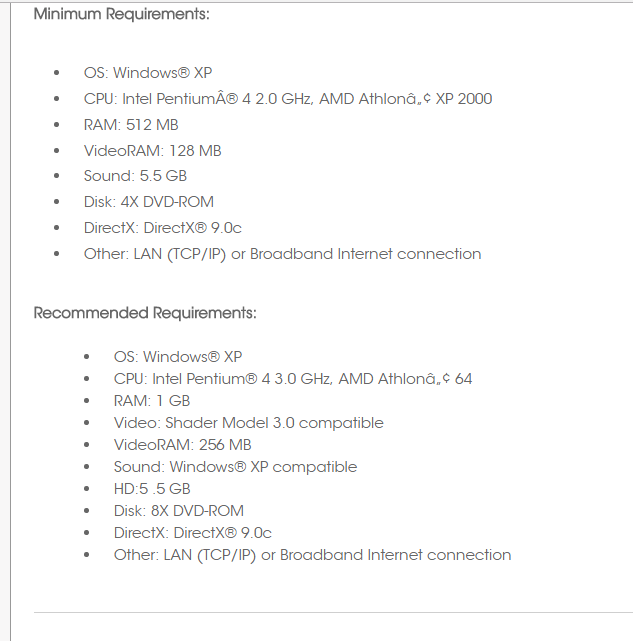Click the Pentium 4 3.0 GHz CPU line

[x=293, y=379]
